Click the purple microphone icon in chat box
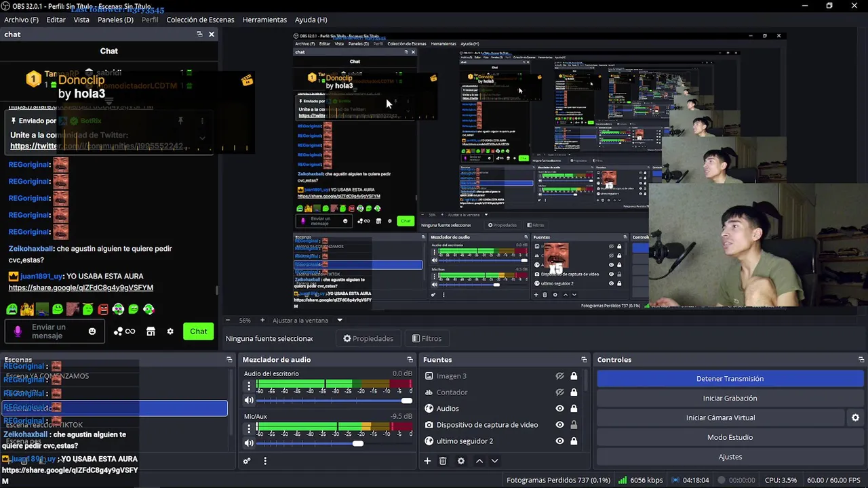This screenshot has width=868, height=488. (18, 331)
